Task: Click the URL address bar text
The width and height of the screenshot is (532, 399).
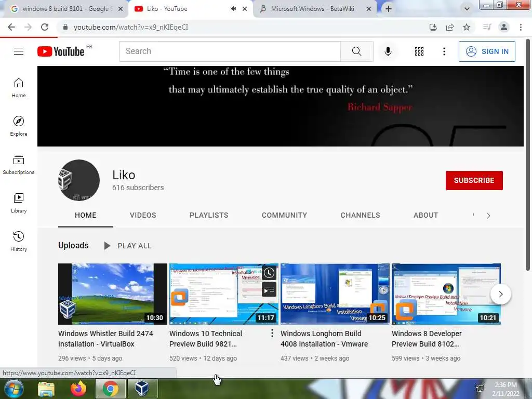Action: [130, 27]
